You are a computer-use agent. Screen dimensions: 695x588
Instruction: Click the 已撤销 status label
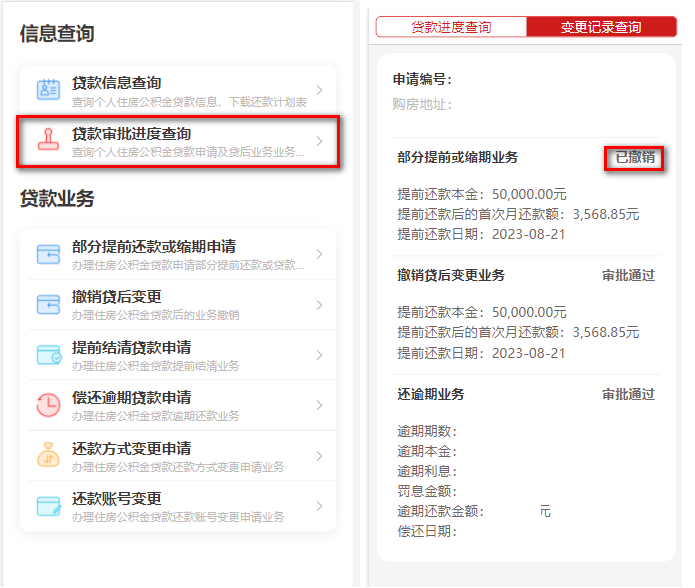[x=634, y=158]
